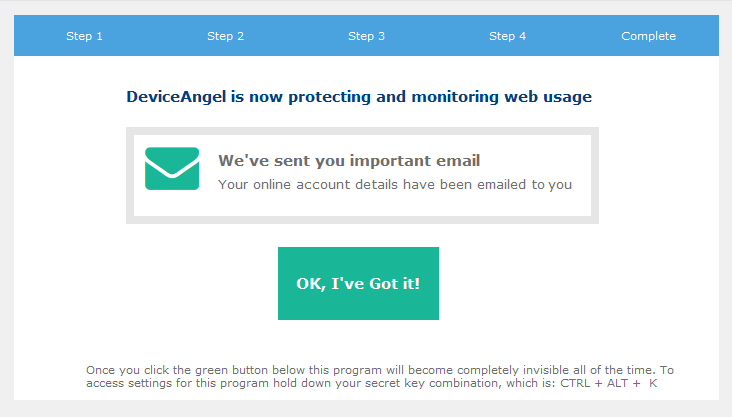Click blue bar between Step 1 and Step 2
Viewport: 732px width, 417px height.
(x=155, y=36)
